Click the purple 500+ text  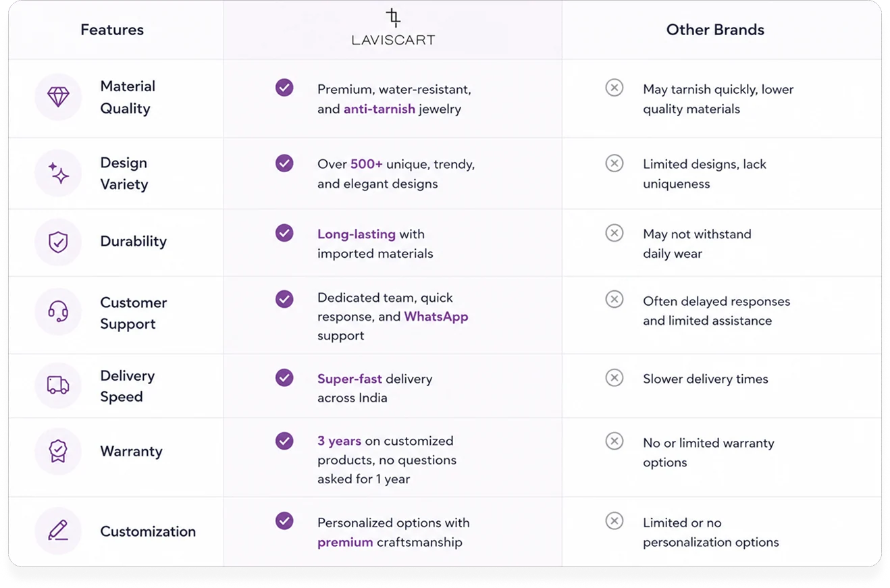tap(367, 164)
